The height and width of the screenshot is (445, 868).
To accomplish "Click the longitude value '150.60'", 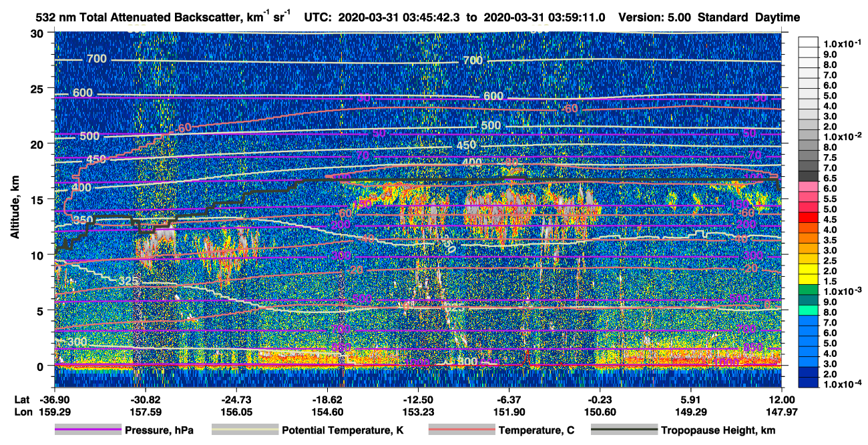I will click(600, 412).
